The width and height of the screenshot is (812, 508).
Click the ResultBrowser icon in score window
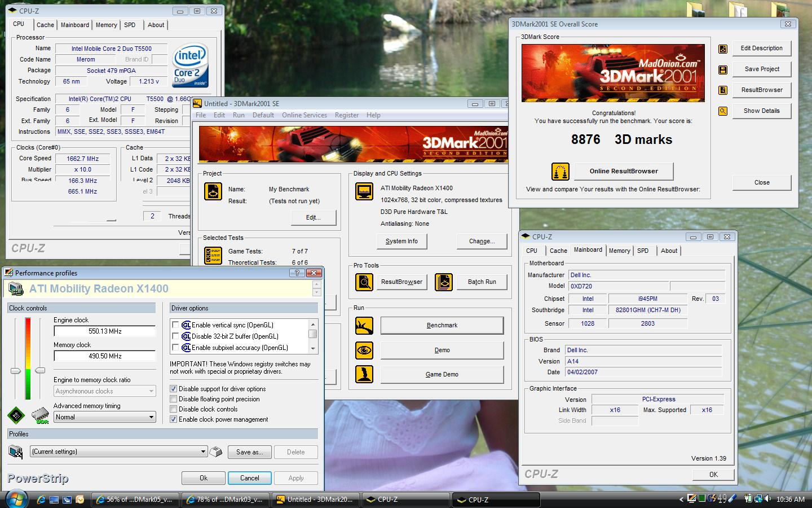coord(723,90)
